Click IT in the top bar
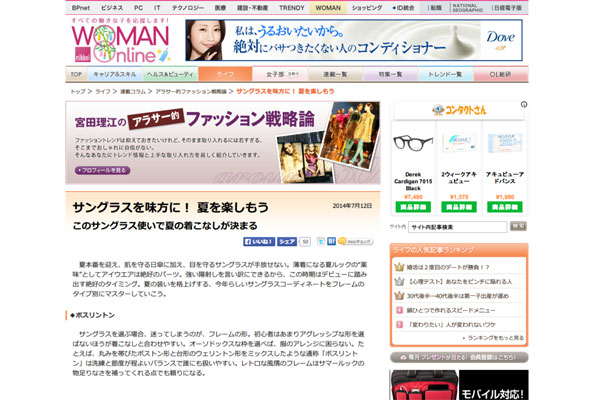The image size is (600, 400). (157, 8)
